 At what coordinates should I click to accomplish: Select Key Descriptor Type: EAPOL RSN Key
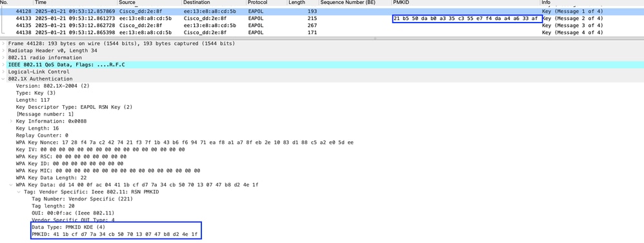coord(74,107)
